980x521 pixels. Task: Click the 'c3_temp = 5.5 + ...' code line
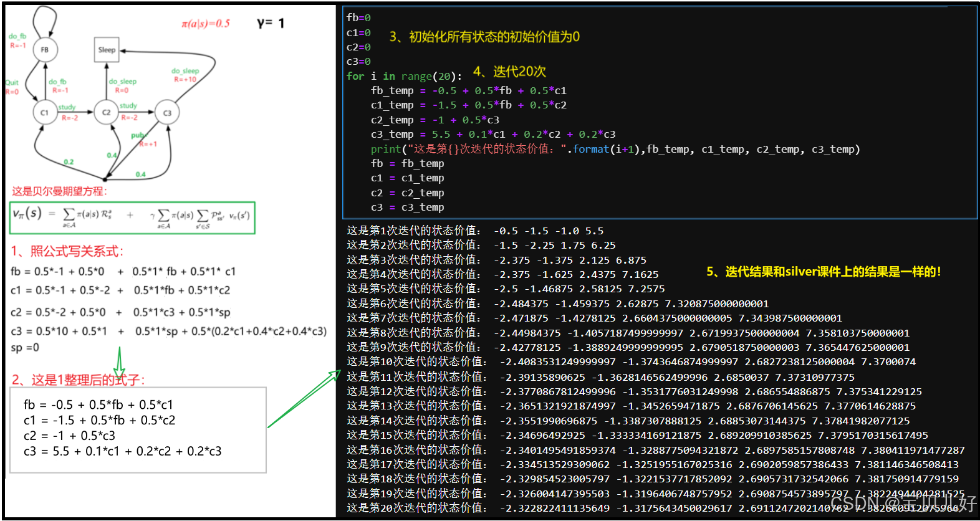(493, 134)
